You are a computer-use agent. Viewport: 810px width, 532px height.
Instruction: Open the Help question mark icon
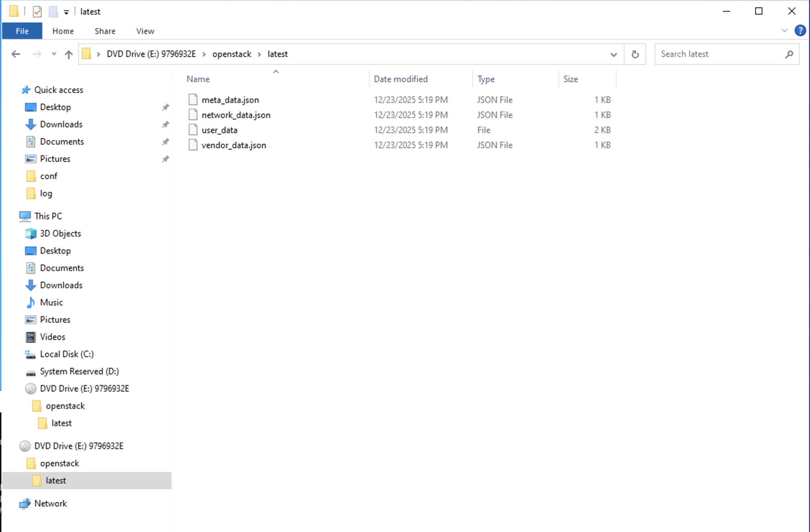[800, 31]
